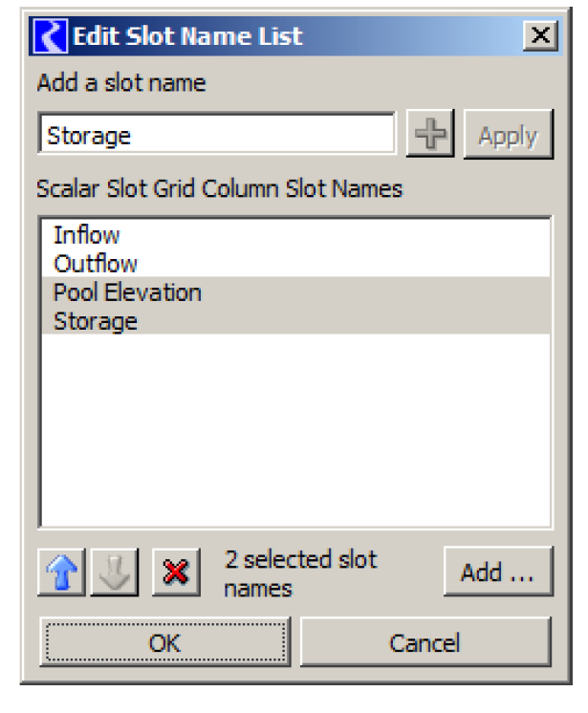Click the empty area of the slot list
Screen dimensions: 588x713
pos(294,430)
